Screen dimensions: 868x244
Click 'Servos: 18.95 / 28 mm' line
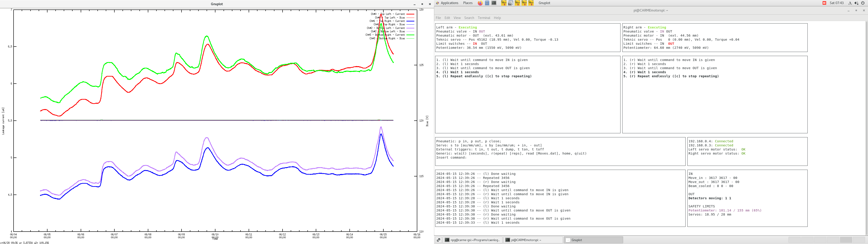tap(710, 214)
